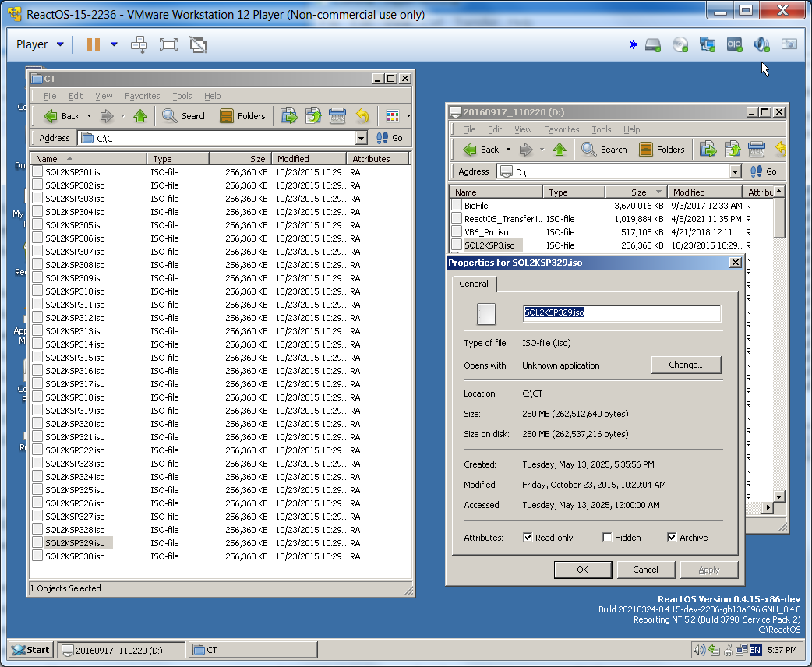
Task: Click the Copy To icon in the D: window
Action: 733,150
